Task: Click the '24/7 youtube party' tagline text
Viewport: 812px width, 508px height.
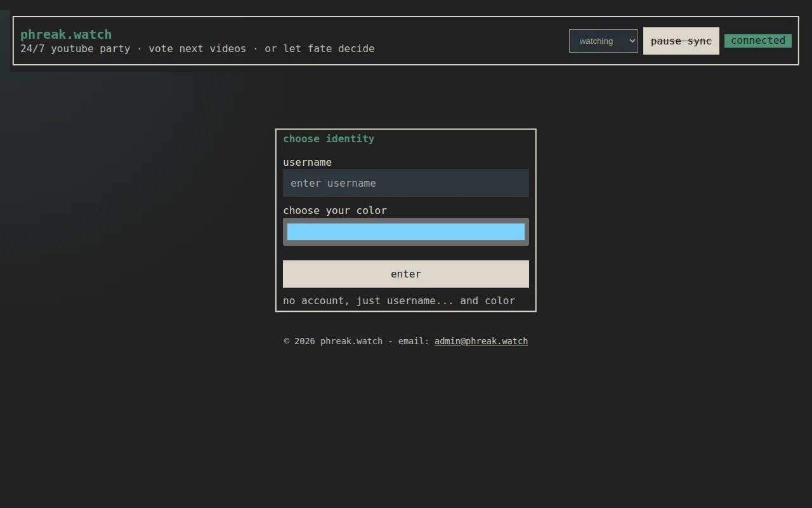Action: [x=75, y=49]
